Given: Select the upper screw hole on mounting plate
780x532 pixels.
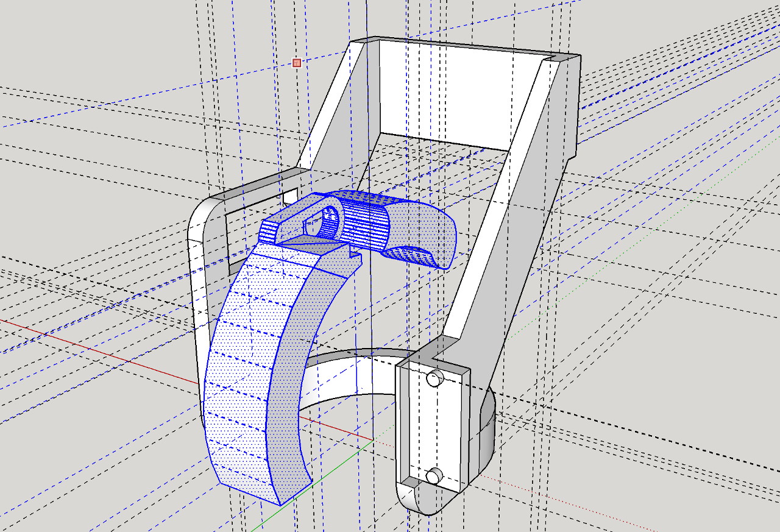Looking at the screenshot, I should click(434, 378).
